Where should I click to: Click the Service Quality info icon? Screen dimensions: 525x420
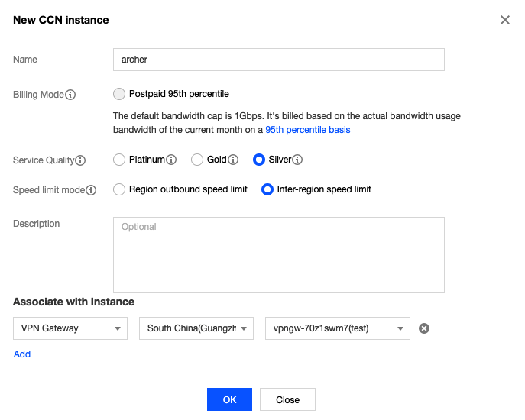80,160
